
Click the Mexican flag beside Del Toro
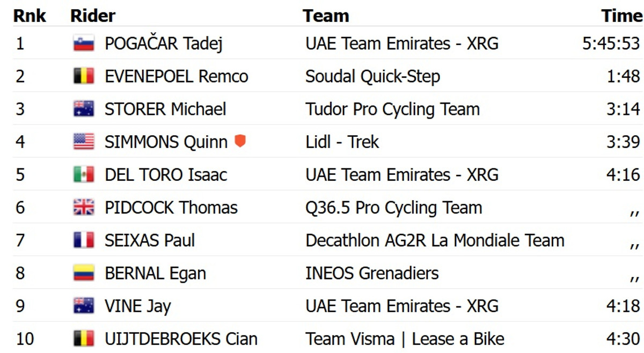[84, 175]
